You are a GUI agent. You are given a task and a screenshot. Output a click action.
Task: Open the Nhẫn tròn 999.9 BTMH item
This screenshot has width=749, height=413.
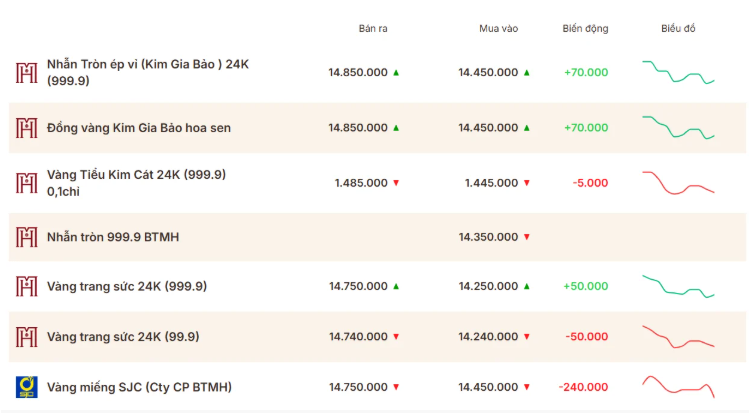(x=113, y=237)
